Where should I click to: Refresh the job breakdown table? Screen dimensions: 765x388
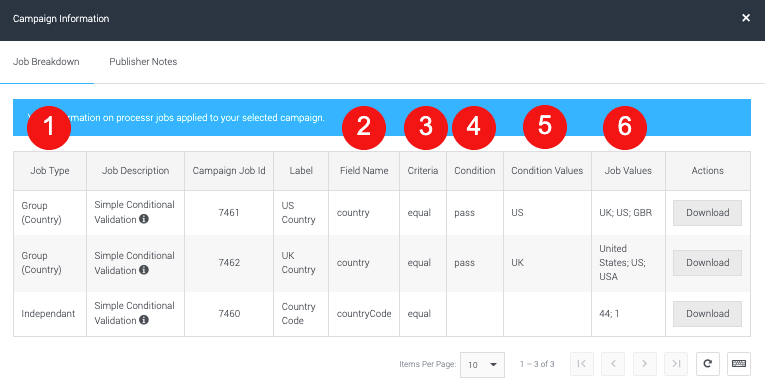coord(707,364)
